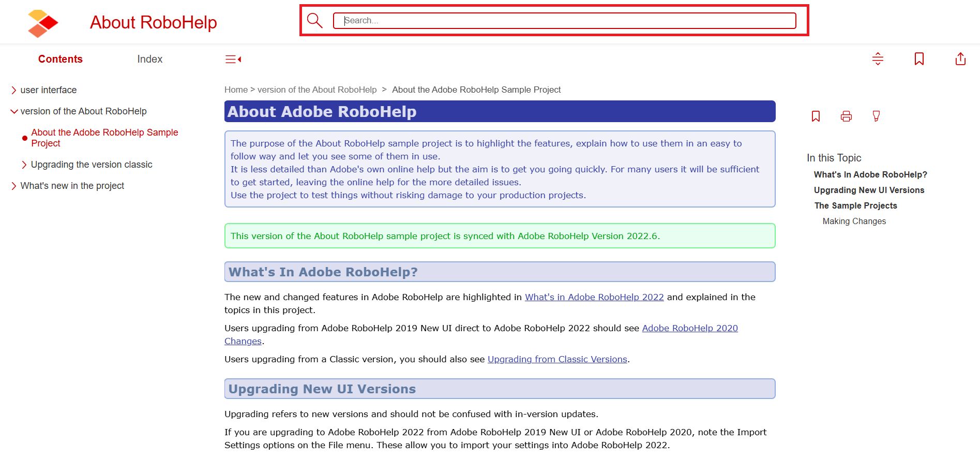Go to Home in the breadcrumb
The image size is (980, 458).
[236, 90]
